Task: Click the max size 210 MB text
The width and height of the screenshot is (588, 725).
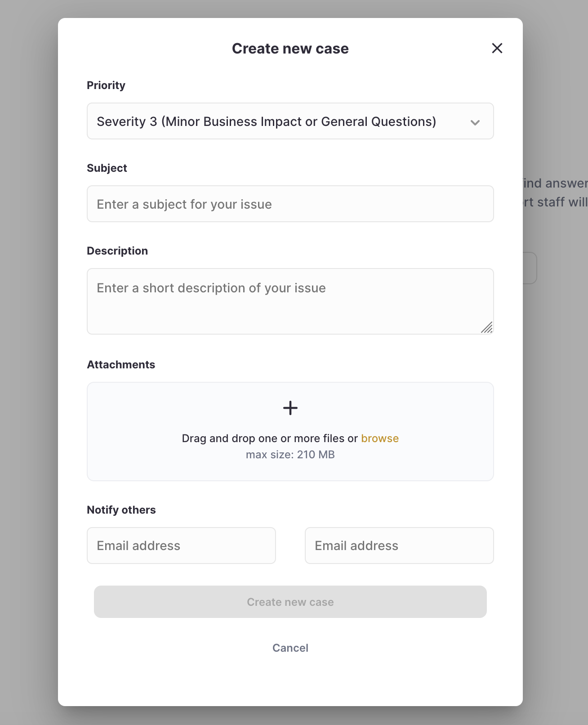Action: pos(290,454)
